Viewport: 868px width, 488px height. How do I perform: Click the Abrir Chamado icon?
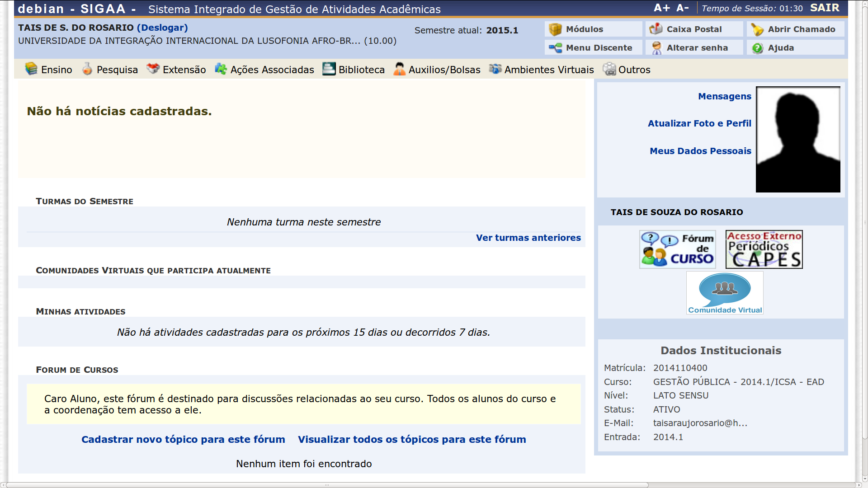coord(757,29)
